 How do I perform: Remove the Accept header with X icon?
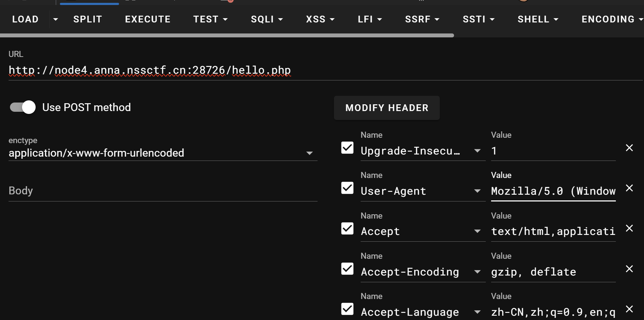[x=629, y=228]
